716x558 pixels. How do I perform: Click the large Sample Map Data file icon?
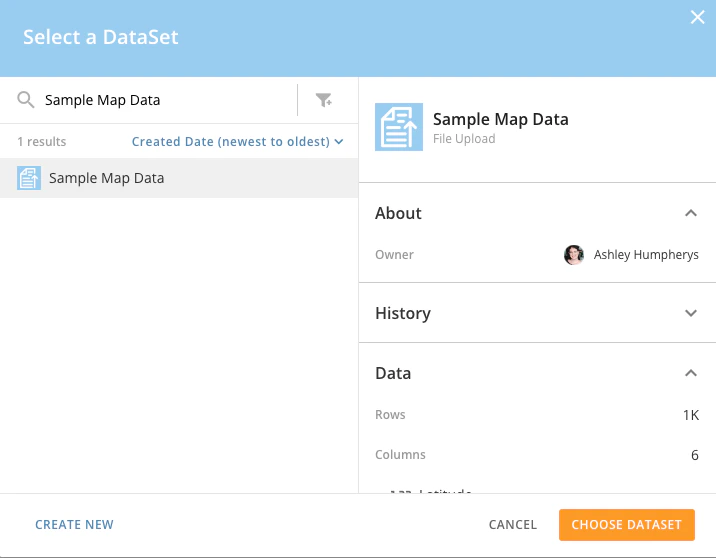click(x=399, y=127)
